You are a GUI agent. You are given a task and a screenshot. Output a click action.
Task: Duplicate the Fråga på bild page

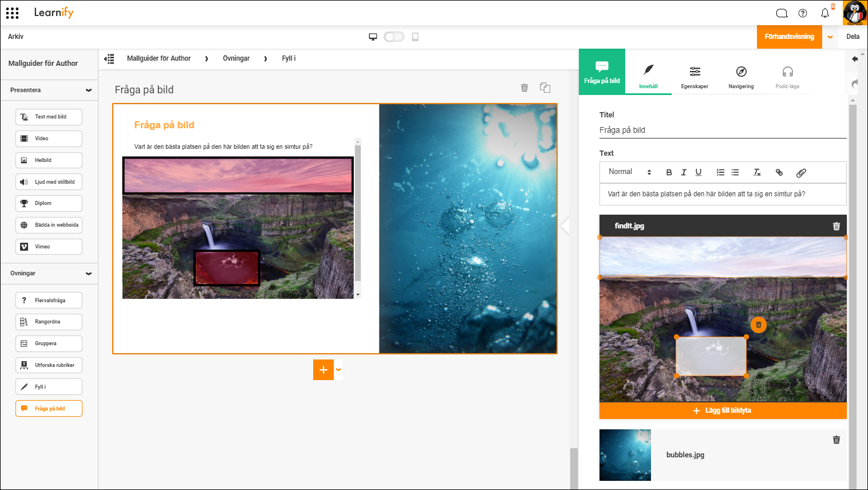click(x=545, y=88)
